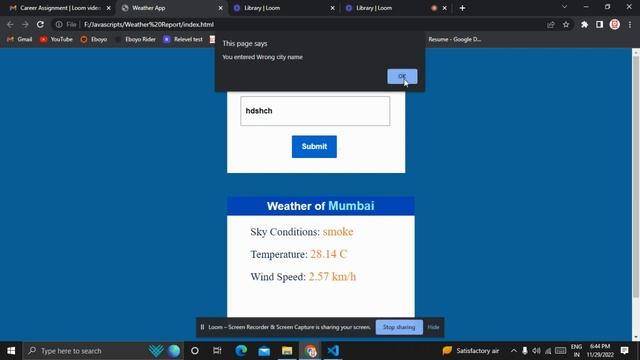Open the Eboyo bookmark
Image resolution: width=640 pixels, height=360 pixels.
pos(94,39)
